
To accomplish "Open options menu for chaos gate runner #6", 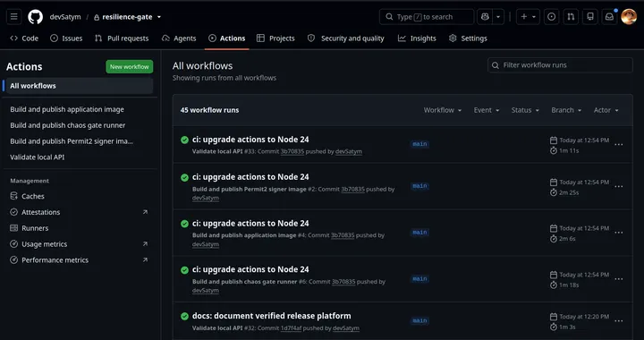I will point(619,279).
